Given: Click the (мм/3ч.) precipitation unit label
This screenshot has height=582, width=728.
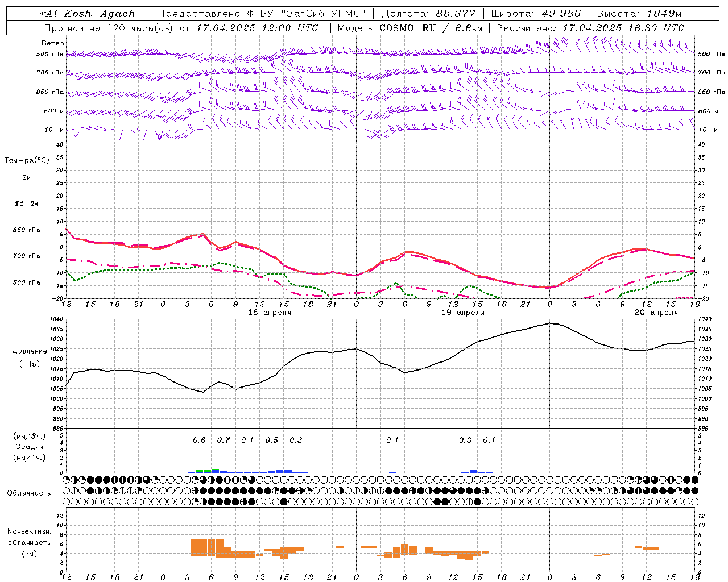Looking at the screenshot, I should [x=30, y=436].
